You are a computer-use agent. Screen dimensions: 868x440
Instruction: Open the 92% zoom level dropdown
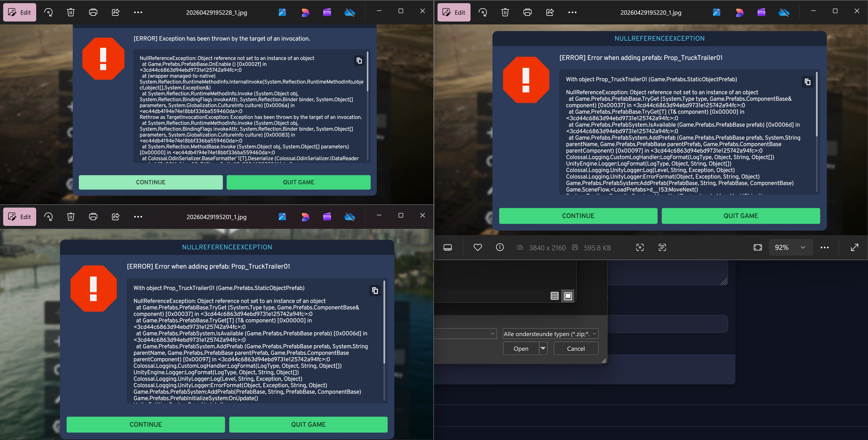(x=791, y=247)
